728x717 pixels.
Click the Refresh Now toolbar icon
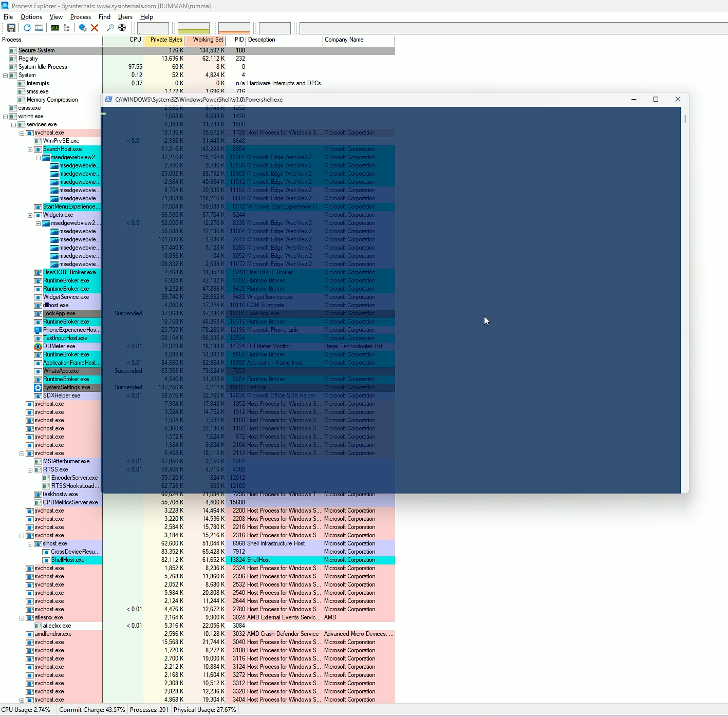click(x=27, y=28)
